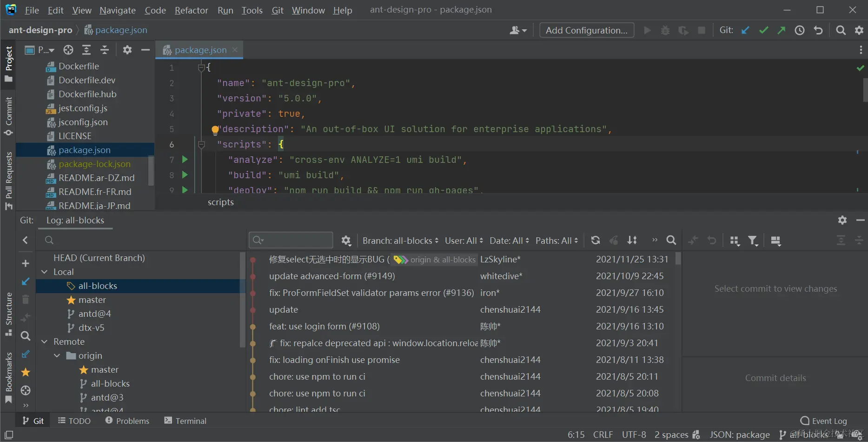Toggle Preview Diff in the commit changes toolbar
This screenshot has width=868, height=442.
(775, 240)
